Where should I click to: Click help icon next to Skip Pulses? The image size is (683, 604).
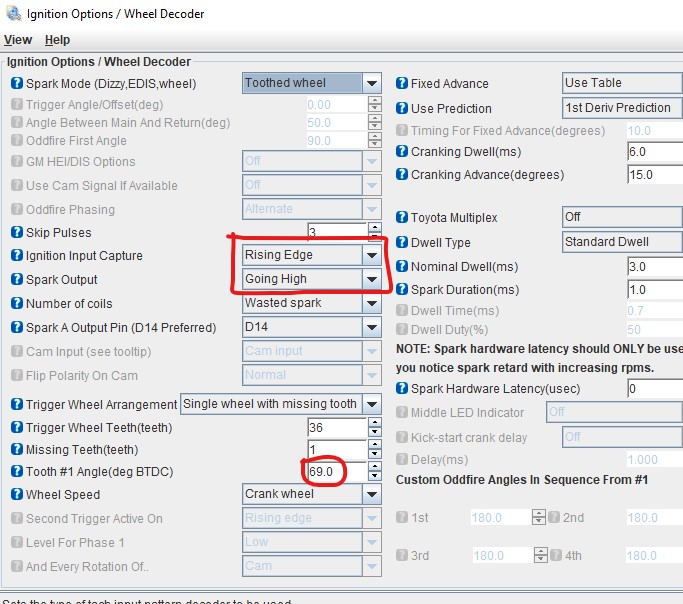pos(17,232)
